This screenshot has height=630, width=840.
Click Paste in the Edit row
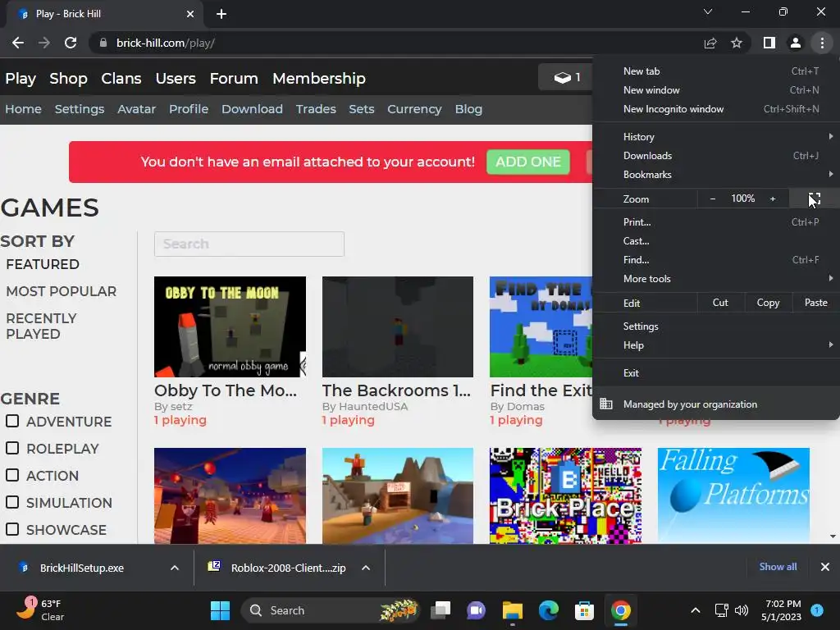pyautogui.click(x=816, y=303)
